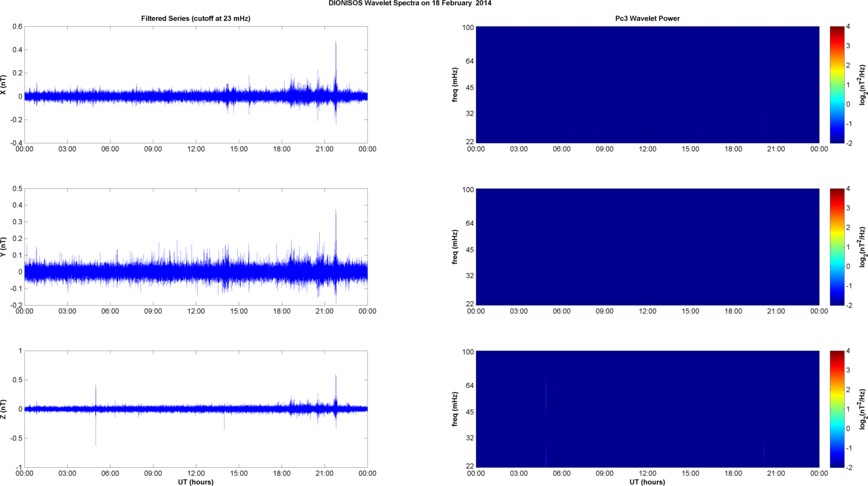Select the 'Filtered Series (cutoff at 23 mHz)' heading

tap(196, 19)
